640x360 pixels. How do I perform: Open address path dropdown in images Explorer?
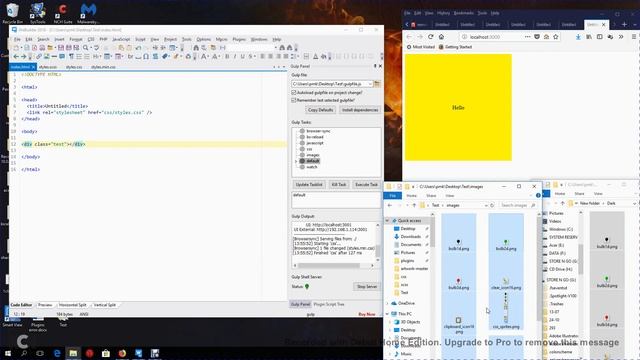click(486, 205)
